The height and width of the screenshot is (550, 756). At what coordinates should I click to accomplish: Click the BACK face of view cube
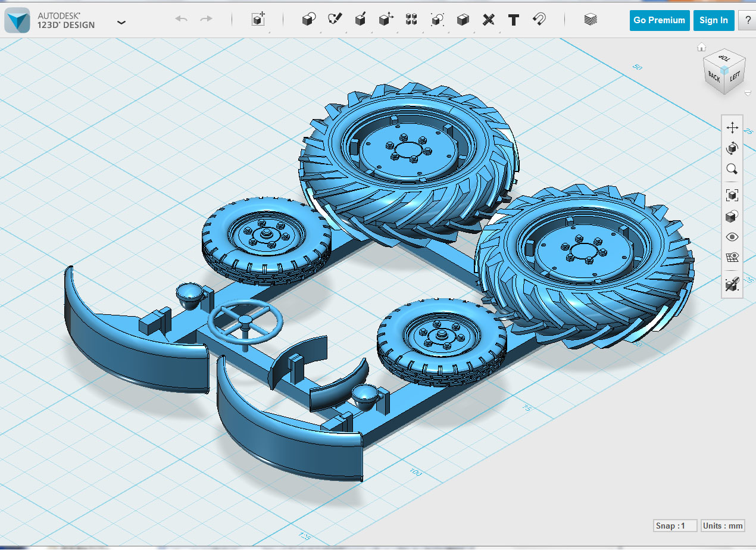tap(714, 77)
